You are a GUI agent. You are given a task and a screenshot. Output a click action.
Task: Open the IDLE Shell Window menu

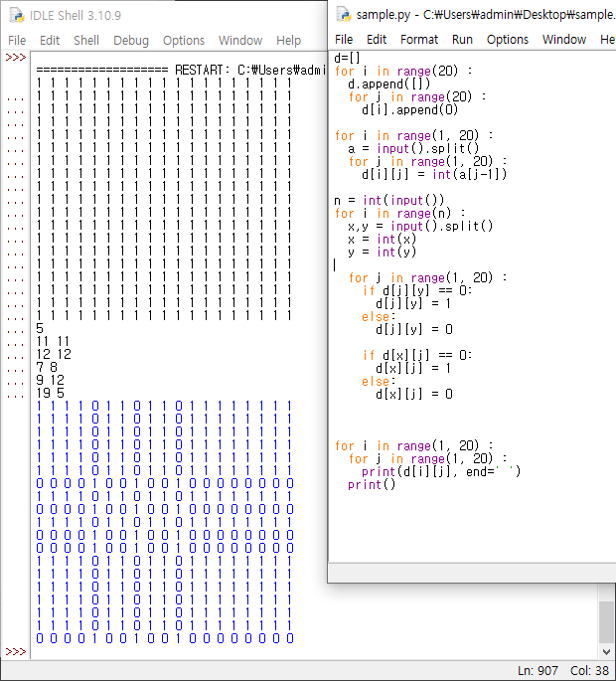point(240,41)
